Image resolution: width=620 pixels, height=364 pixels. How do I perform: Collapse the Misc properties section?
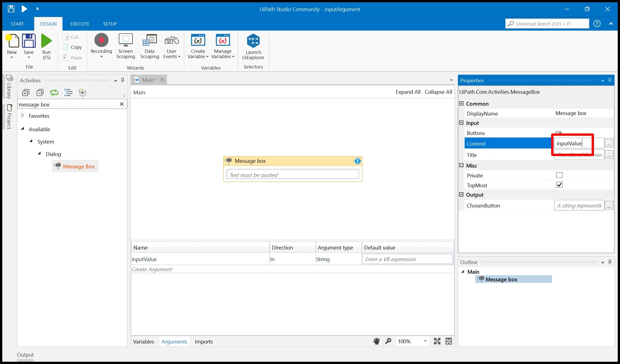click(x=461, y=165)
